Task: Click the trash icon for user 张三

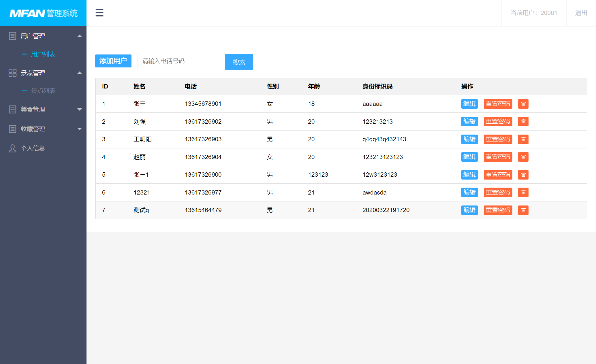Action: 523,104
